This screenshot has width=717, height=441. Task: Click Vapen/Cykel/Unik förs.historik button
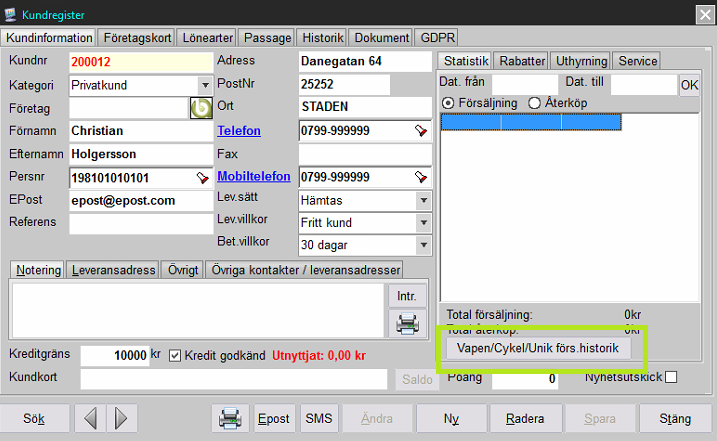click(538, 348)
